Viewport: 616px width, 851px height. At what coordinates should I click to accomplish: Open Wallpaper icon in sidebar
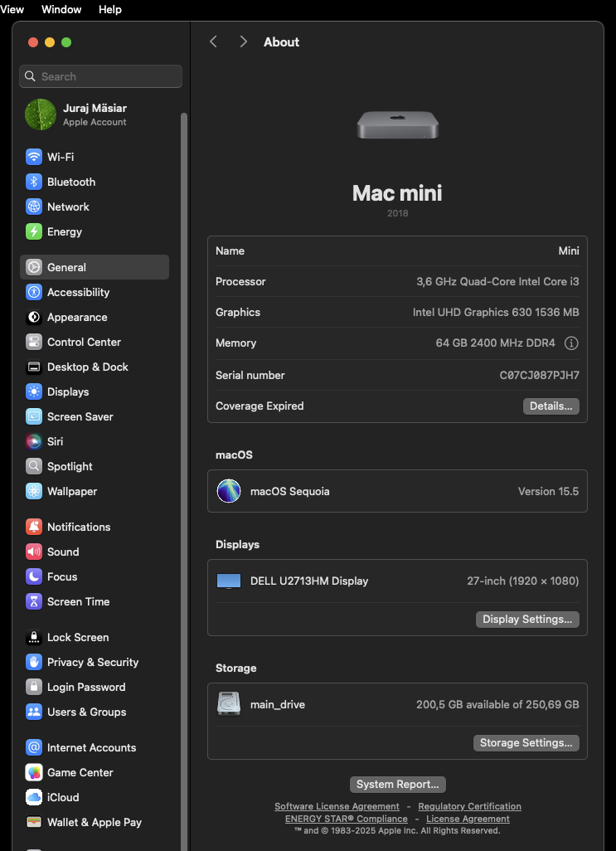click(34, 491)
